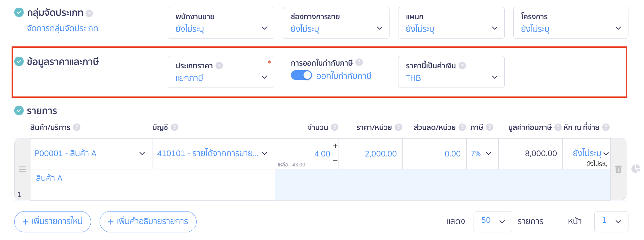Increase quantity with the plus stepper
644x240 pixels.
[x=335, y=145]
